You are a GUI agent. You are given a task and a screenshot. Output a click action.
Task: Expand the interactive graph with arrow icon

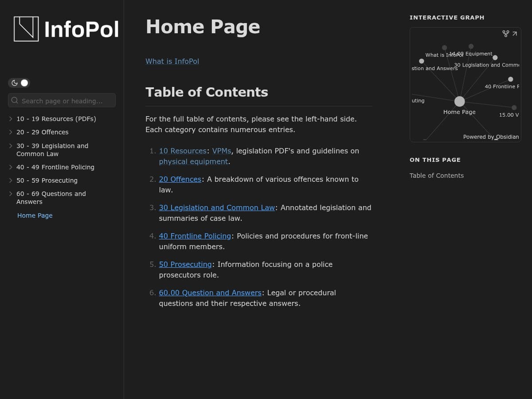[515, 34]
